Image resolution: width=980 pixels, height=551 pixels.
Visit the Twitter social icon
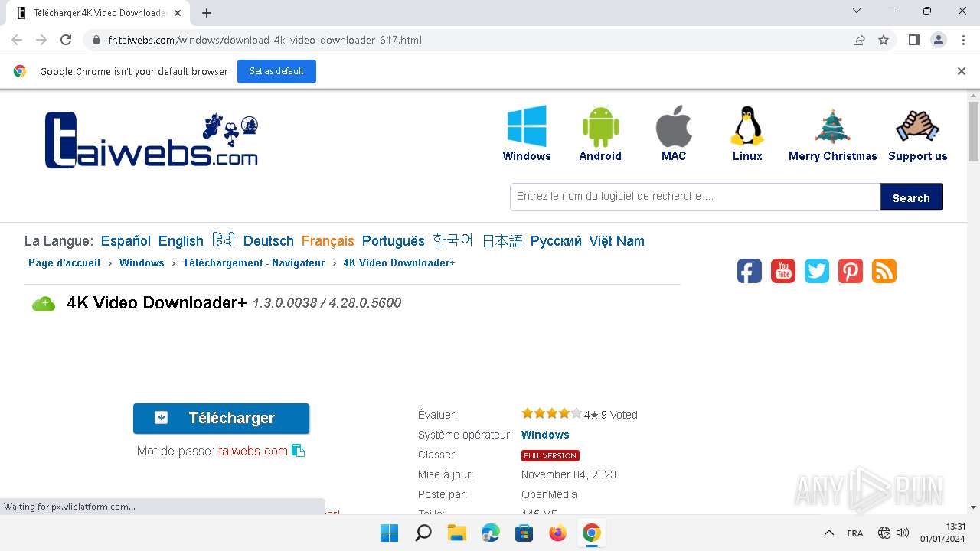tap(817, 271)
